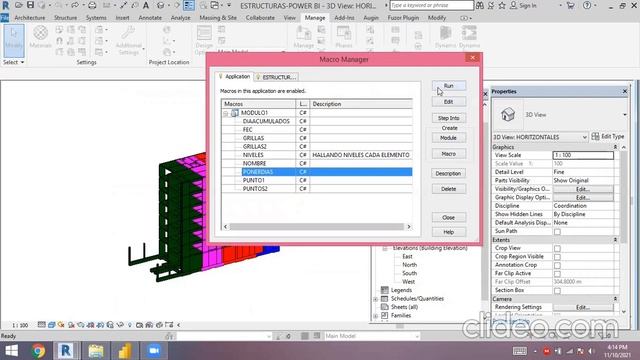Open File Explorer from the taskbar
640x360 pixels.
tap(96, 351)
